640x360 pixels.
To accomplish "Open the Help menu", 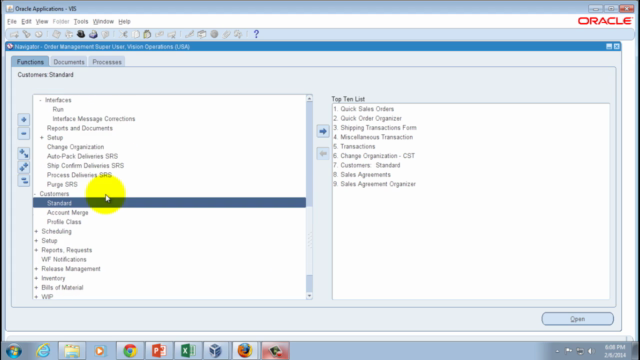I will click(x=124, y=22).
